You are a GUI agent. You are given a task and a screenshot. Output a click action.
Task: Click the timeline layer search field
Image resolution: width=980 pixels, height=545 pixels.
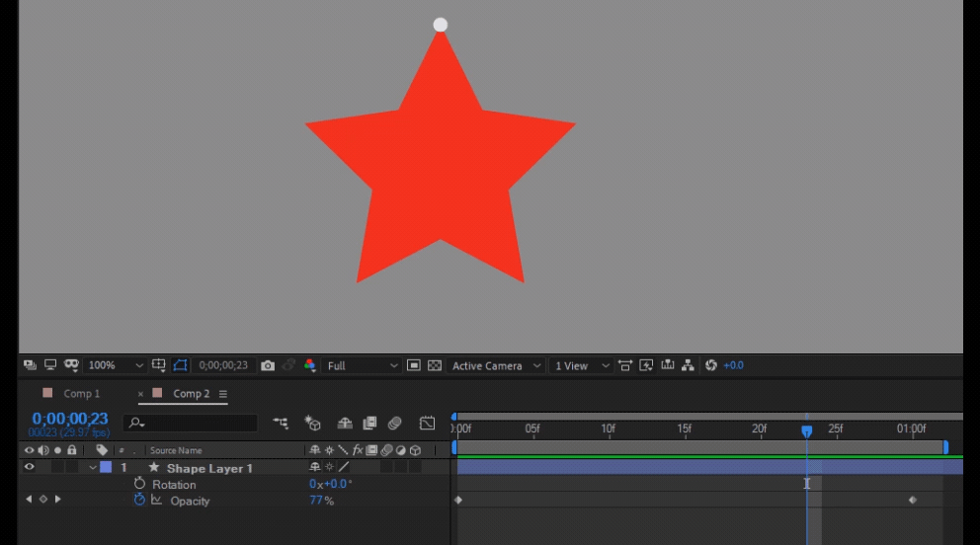190,424
